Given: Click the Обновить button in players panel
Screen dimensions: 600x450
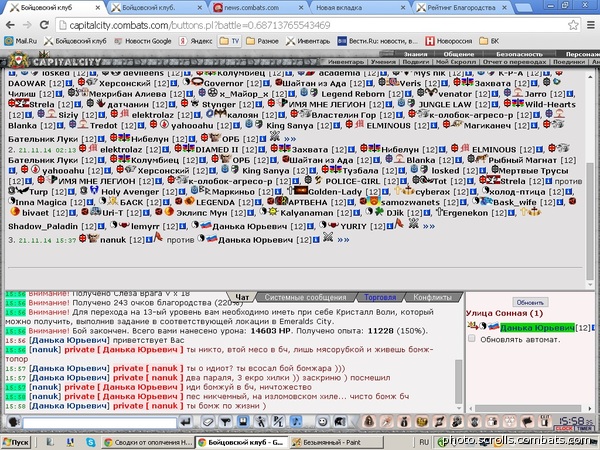Looking at the screenshot, I should 530,302.
